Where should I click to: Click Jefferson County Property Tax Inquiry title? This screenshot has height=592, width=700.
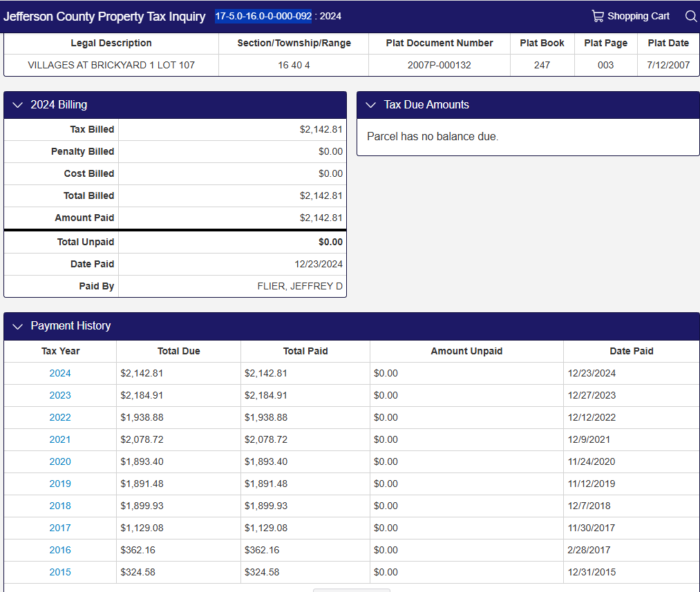click(104, 17)
